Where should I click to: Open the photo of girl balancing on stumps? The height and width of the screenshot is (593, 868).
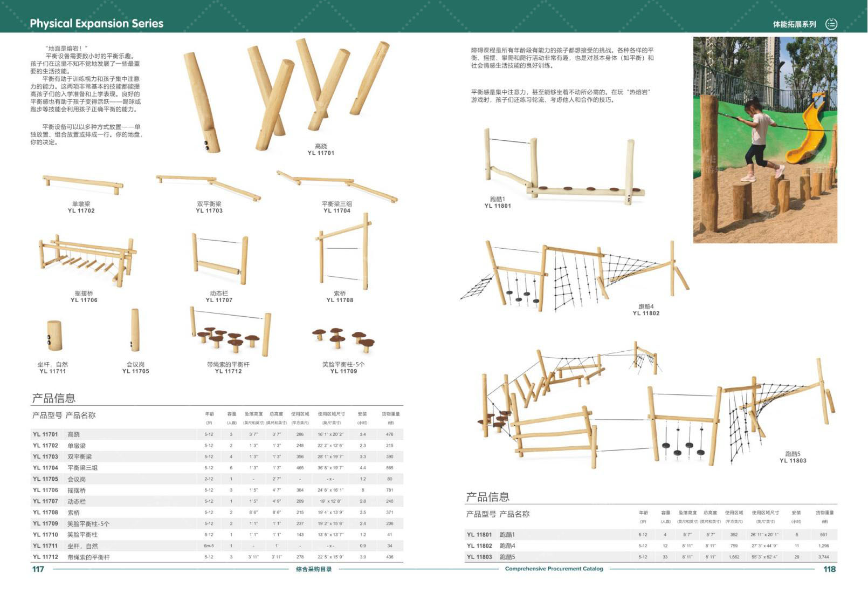tap(764, 140)
